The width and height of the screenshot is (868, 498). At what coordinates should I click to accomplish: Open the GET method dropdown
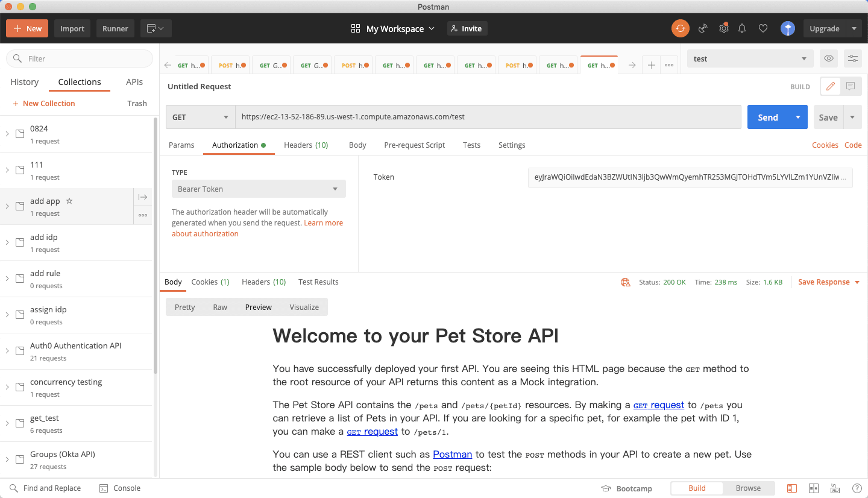200,117
